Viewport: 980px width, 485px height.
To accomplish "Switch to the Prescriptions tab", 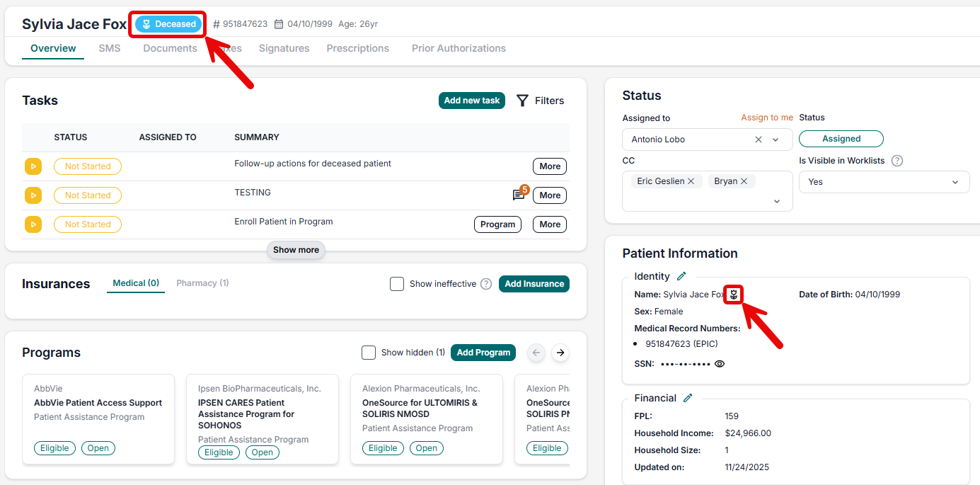I will point(357,48).
